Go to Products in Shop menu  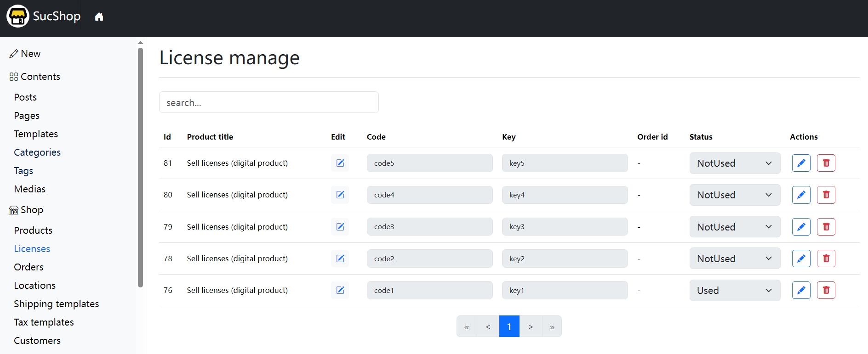(x=33, y=230)
